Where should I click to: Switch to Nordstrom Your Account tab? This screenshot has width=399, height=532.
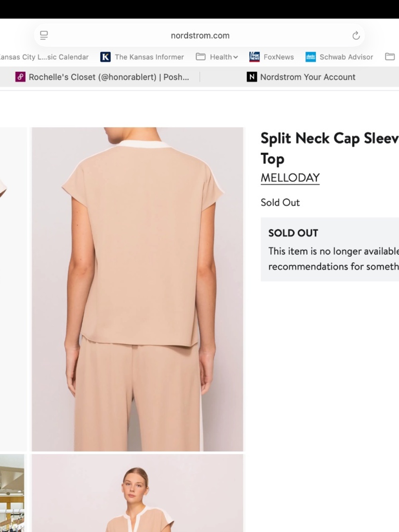pos(301,77)
